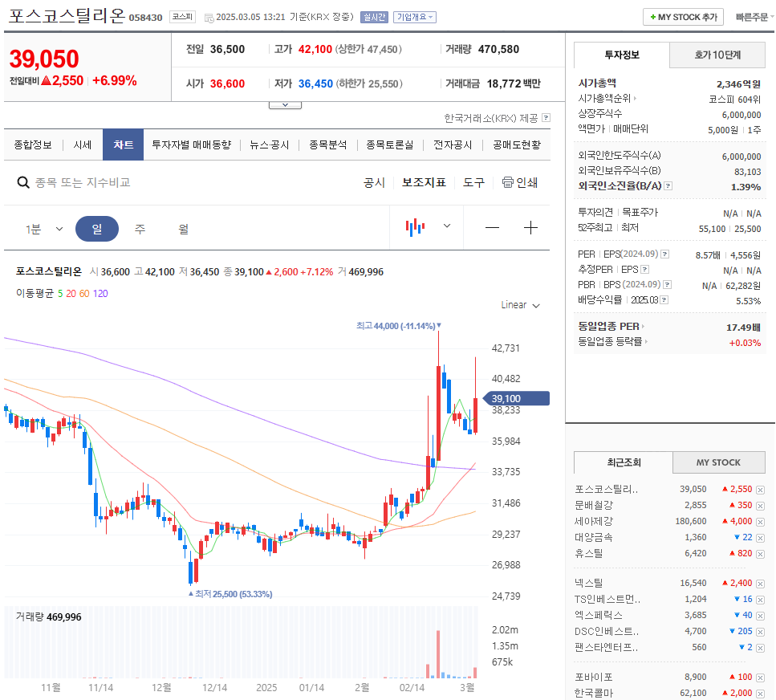
Task: Switch to the MY STOCK tab
Action: 718,462
